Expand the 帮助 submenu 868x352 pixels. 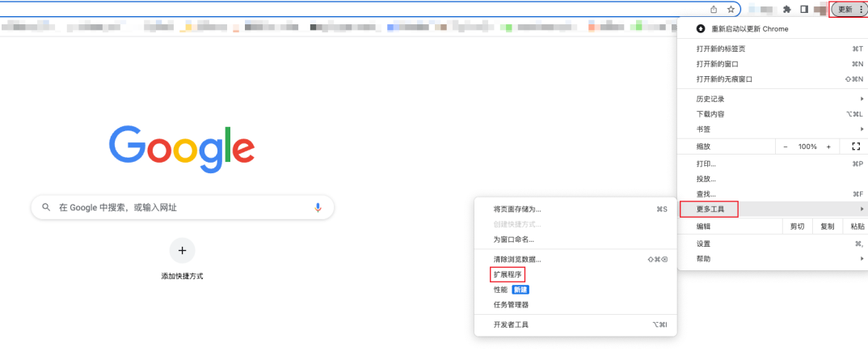tap(772, 259)
